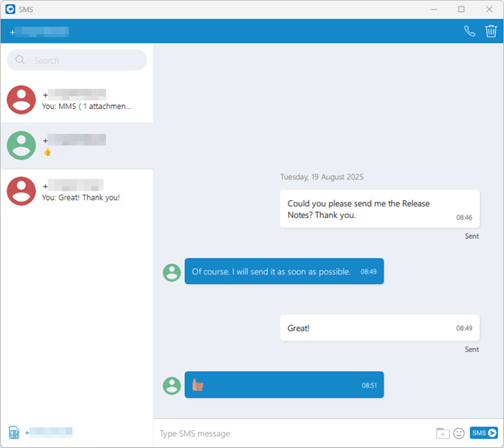Click the red avatar of the MMS conversation
Screen dimensions: 504x448
point(21,100)
